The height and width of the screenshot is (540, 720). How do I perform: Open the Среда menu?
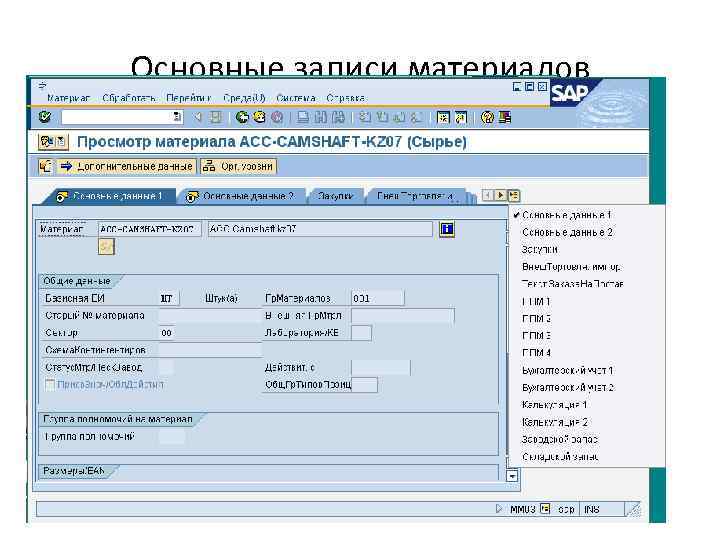tap(244, 98)
